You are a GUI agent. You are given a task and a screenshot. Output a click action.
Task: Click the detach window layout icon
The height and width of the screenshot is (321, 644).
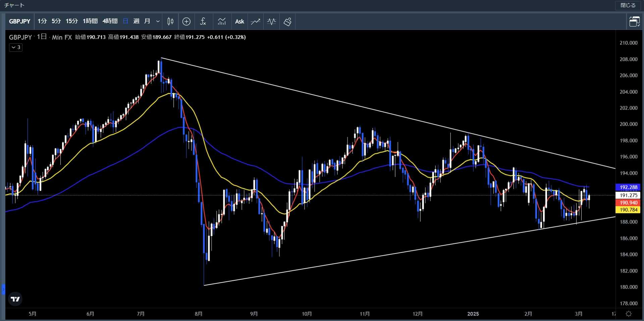pyautogui.click(x=634, y=21)
